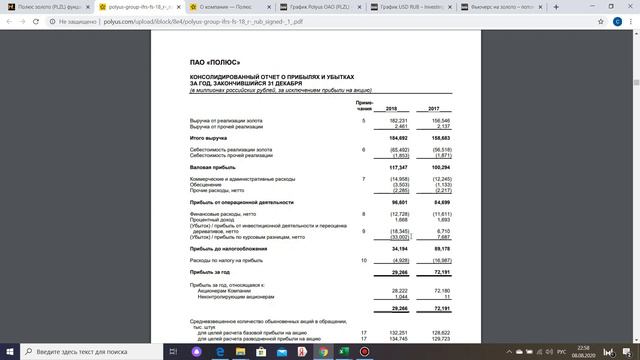Open Microsoft Edge from the taskbar
Viewport: 640px width, 360px height.
tap(220, 351)
